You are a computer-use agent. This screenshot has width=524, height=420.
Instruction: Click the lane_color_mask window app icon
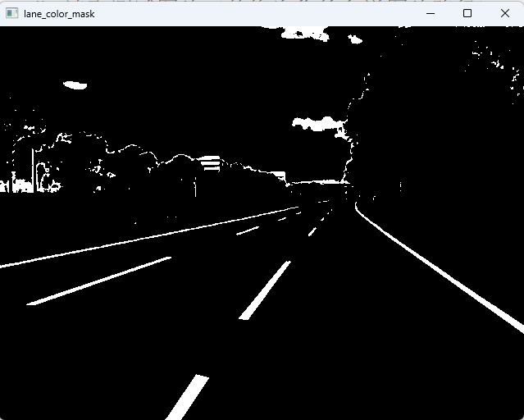point(11,13)
